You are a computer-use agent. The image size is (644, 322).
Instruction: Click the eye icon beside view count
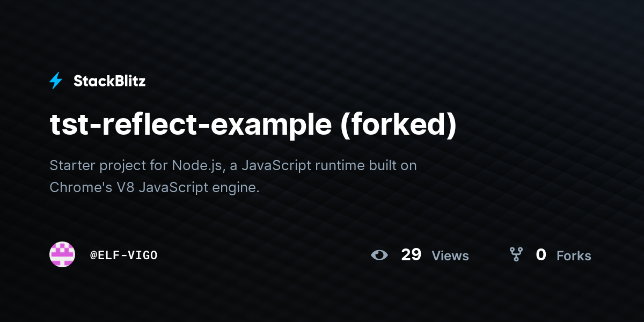click(379, 255)
